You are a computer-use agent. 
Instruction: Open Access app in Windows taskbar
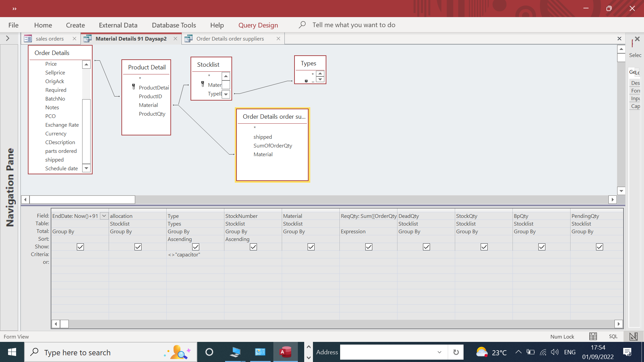coord(285,352)
